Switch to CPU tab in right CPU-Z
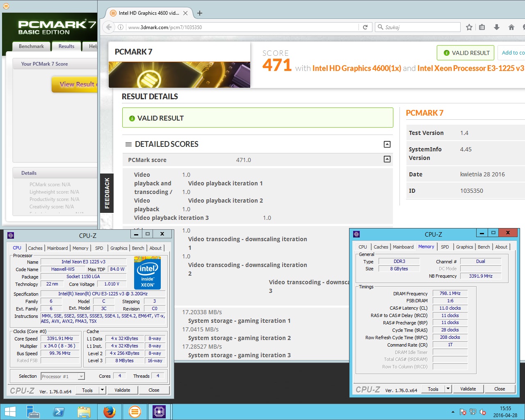The width and height of the screenshot is (525, 420). click(x=363, y=247)
